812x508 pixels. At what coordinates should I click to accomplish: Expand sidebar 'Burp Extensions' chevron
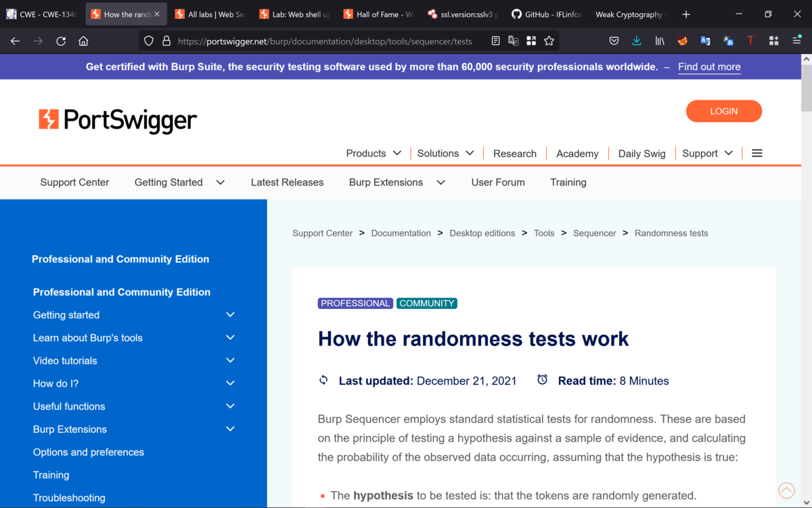[230, 429]
